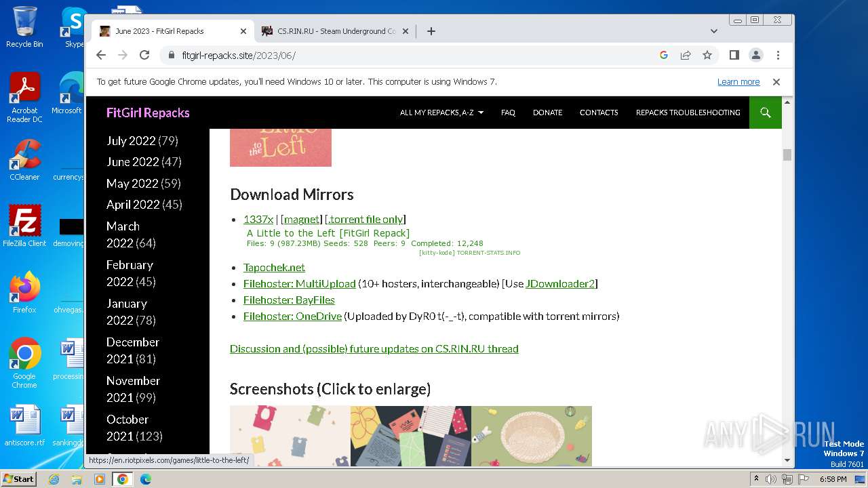Close the June 2023 - FitGirl Repacks tab
This screenshot has width=868, height=488.
[243, 31]
